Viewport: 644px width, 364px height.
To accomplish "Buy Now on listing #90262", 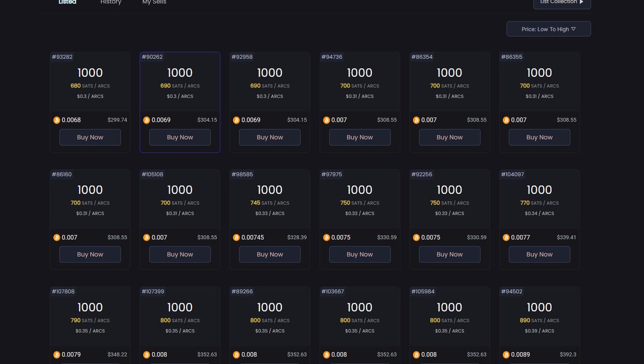I will pyautogui.click(x=180, y=137).
